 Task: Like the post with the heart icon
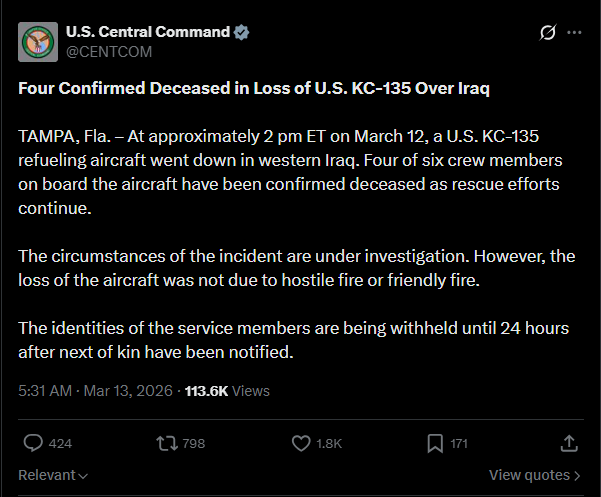coord(300,442)
